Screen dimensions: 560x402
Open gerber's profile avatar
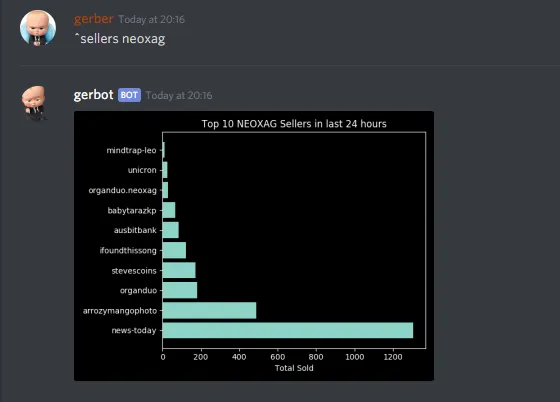tap(38, 28)
